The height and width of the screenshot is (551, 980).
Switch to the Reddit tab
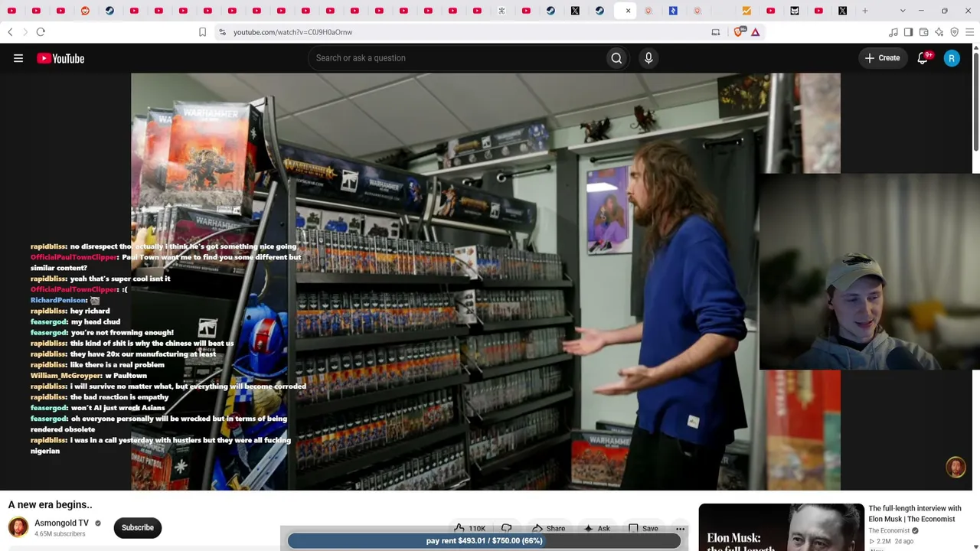[85, 11]
